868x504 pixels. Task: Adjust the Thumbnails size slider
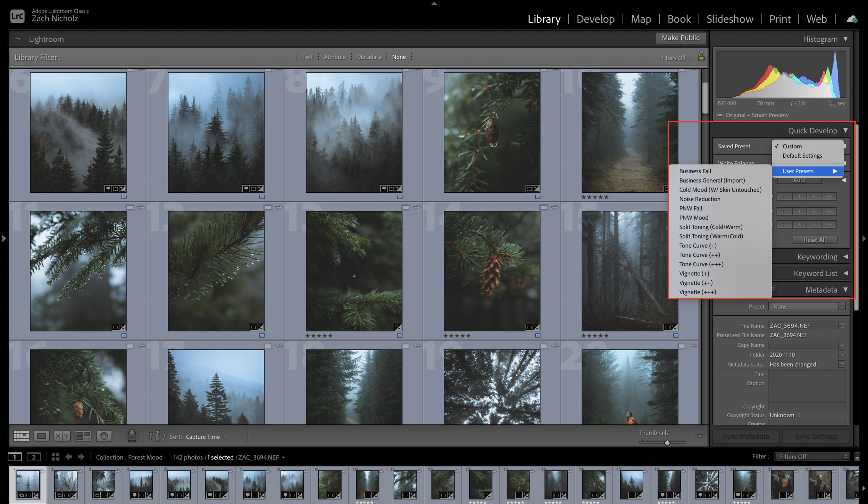pyautogui.click(x=667, y=442)
